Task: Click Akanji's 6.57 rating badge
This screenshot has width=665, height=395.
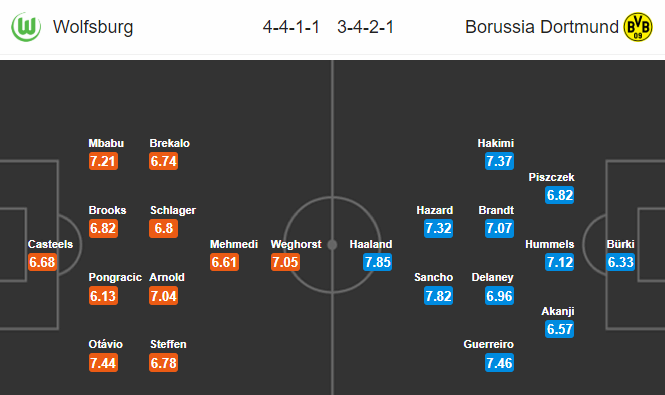Action: click(x=560, y=329)
